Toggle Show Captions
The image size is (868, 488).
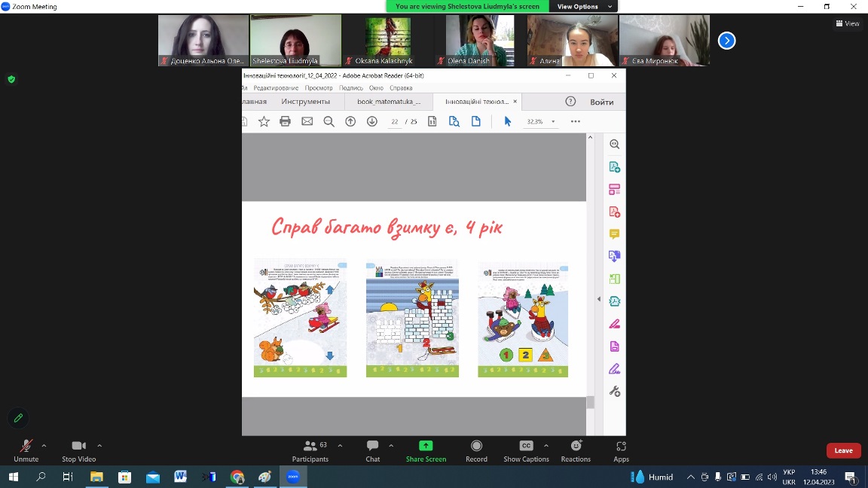(x=527, y=450)
